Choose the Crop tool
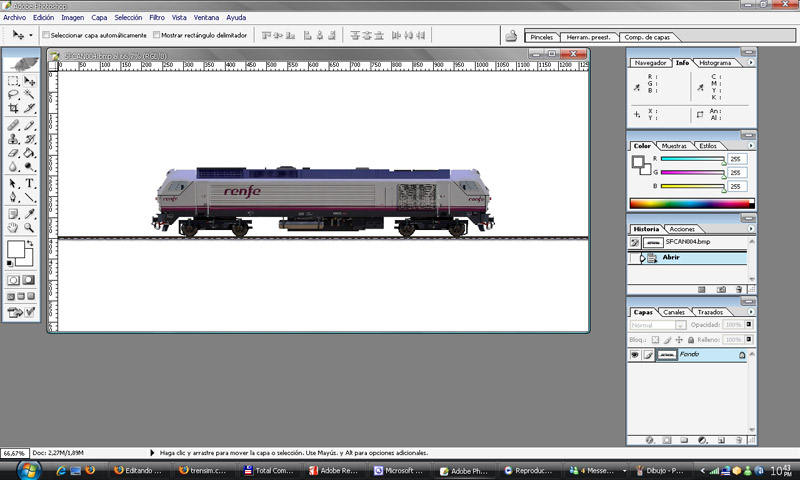This screenshot has width=800, height=480. [13, 108]
